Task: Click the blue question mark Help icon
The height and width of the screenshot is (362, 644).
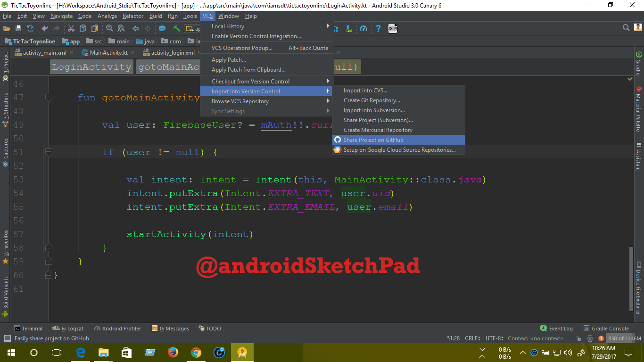Action: point(378,28)
